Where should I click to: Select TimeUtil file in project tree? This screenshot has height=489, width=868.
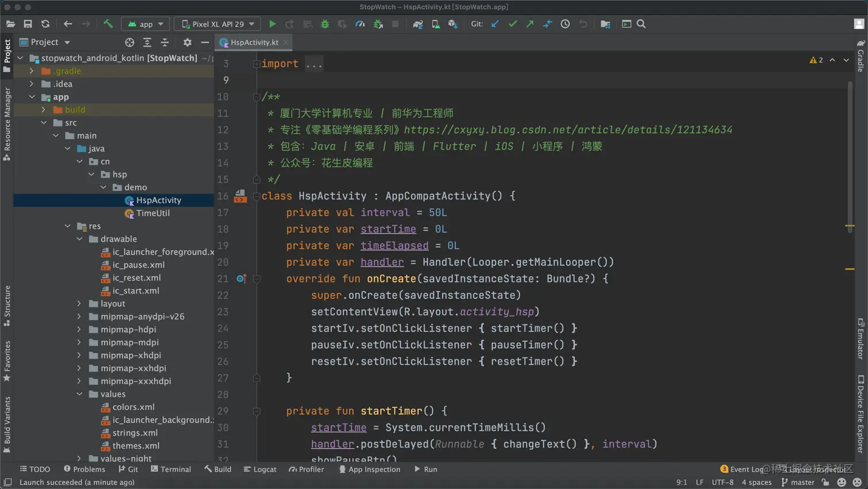point(153,213)
